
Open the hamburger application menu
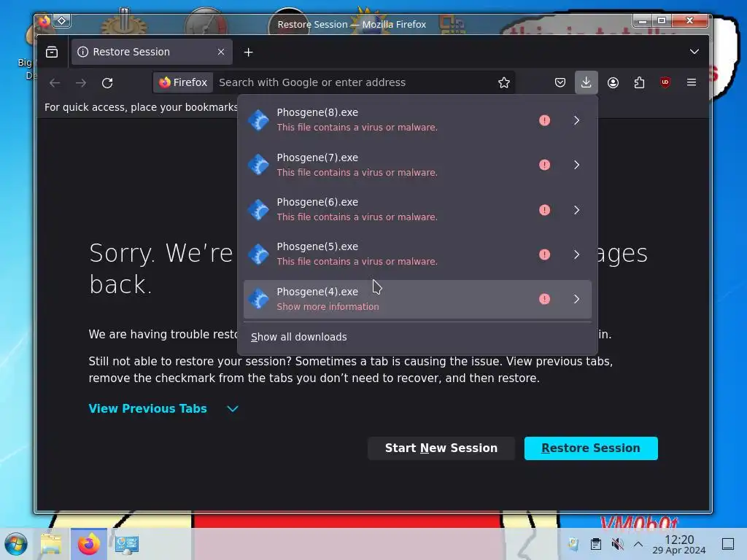[x=692, y=82]
